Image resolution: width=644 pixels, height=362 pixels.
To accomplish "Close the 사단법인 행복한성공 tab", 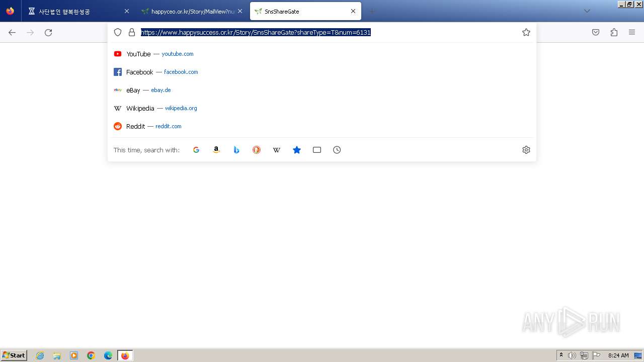I will 127,11.
